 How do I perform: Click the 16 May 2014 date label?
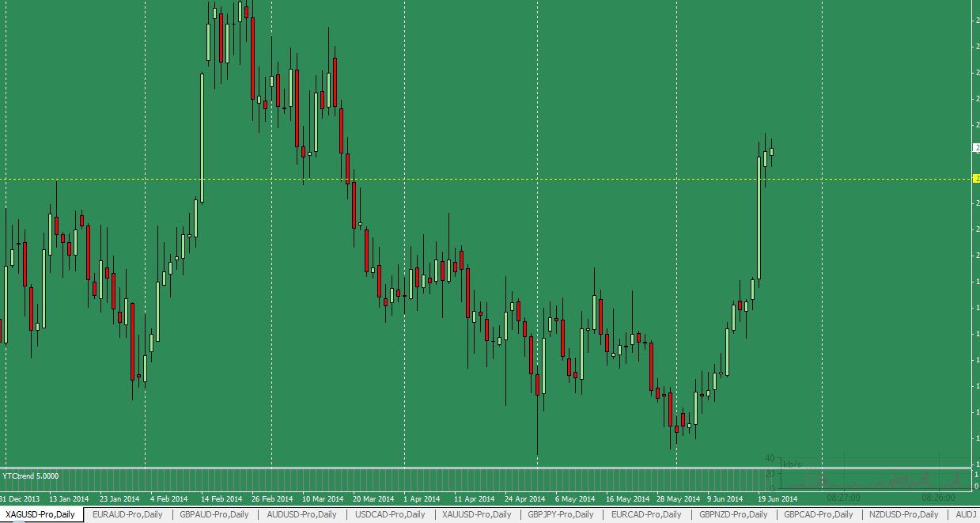626,499
